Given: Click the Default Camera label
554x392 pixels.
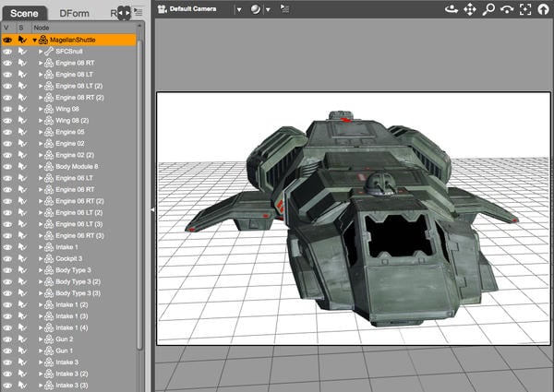Looking at the screenshot, I should tap(193, 9).
